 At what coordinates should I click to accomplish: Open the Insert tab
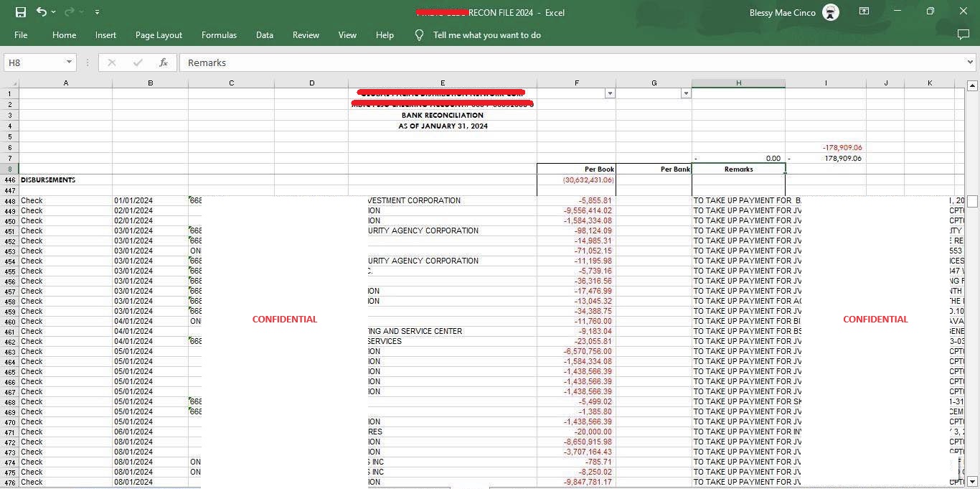tap(105, 34)
